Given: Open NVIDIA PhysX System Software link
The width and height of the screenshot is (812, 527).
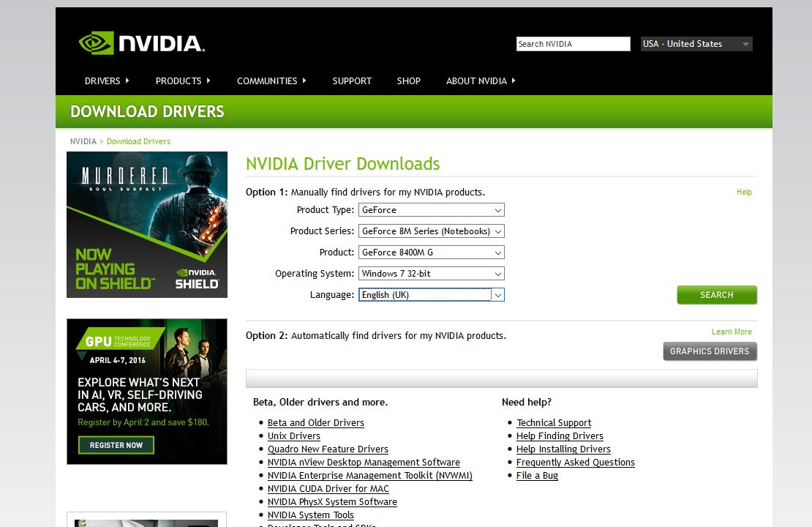Looking at the screenshot, I should [x=332, y=501].
